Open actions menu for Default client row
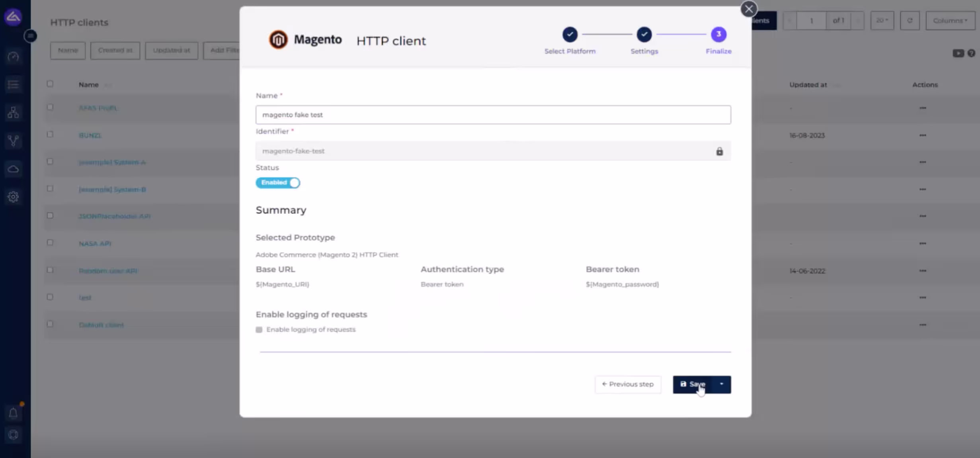Image resolution: width=980 pixels, height=458 pixels. point(923,325)
